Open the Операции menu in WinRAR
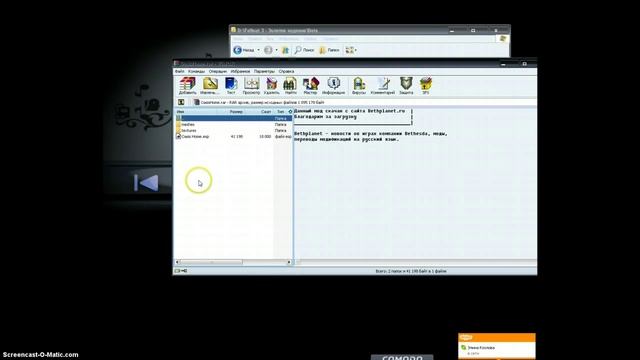640x360 pixels. click(x=218, y=71)
